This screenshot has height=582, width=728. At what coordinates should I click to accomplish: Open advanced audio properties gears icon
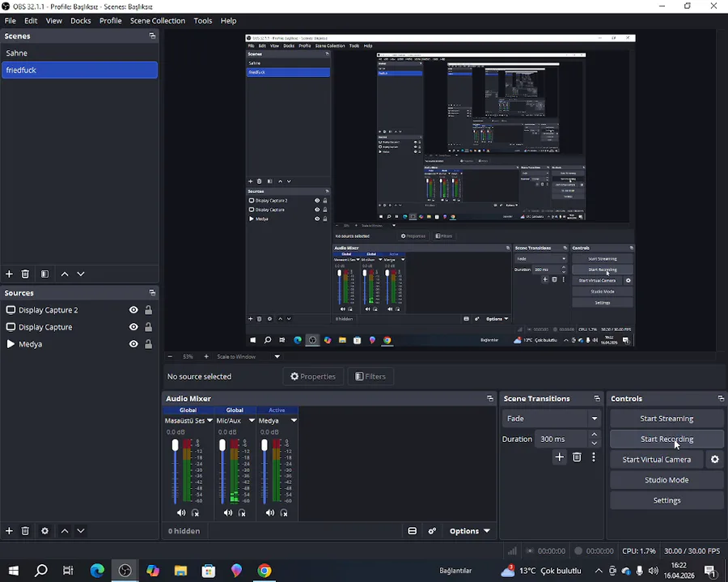pyautogui.click(x=432, y=531)
